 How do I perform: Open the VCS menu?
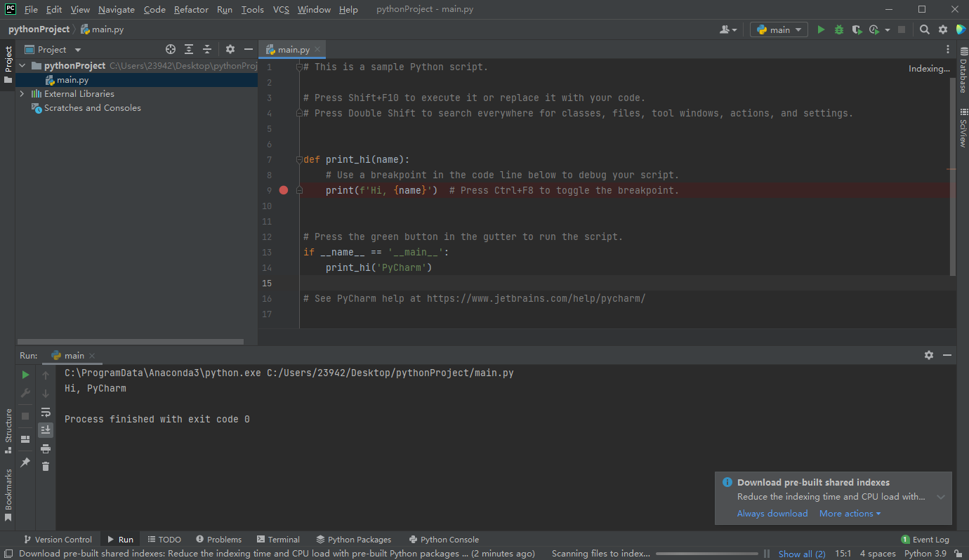(281, 9)
